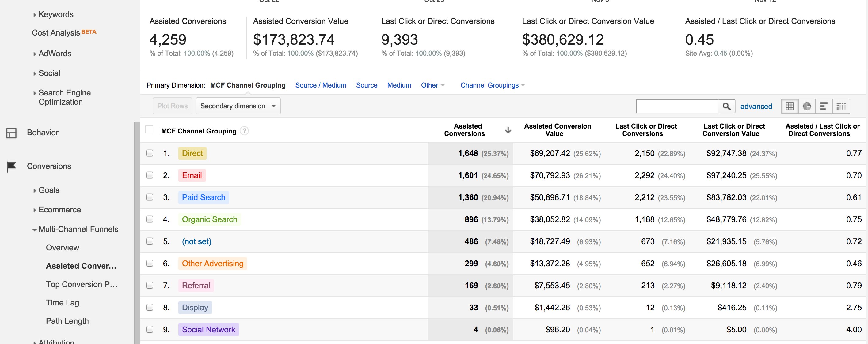This screenshot has height=344, width=868.
Task: Switch to pie chart percentage view
Action: coord(807,107)
